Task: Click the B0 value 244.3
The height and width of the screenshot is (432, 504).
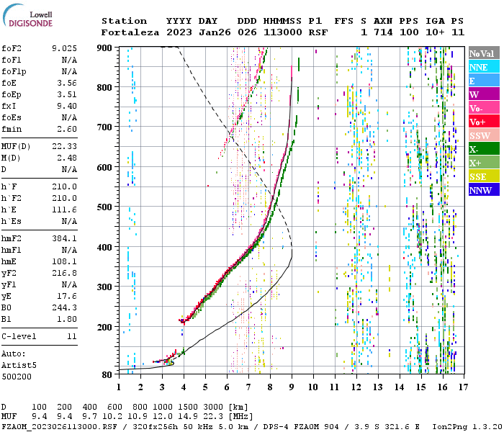Action: click(64, 307)
